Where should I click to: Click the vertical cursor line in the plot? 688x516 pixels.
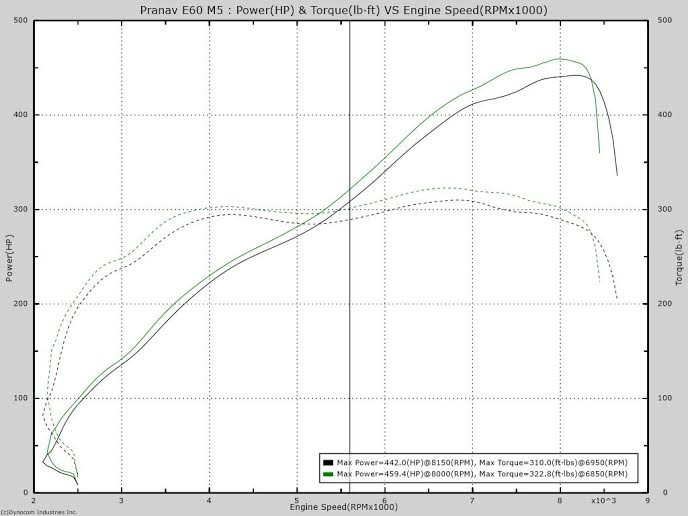click(x=350, y=256)
